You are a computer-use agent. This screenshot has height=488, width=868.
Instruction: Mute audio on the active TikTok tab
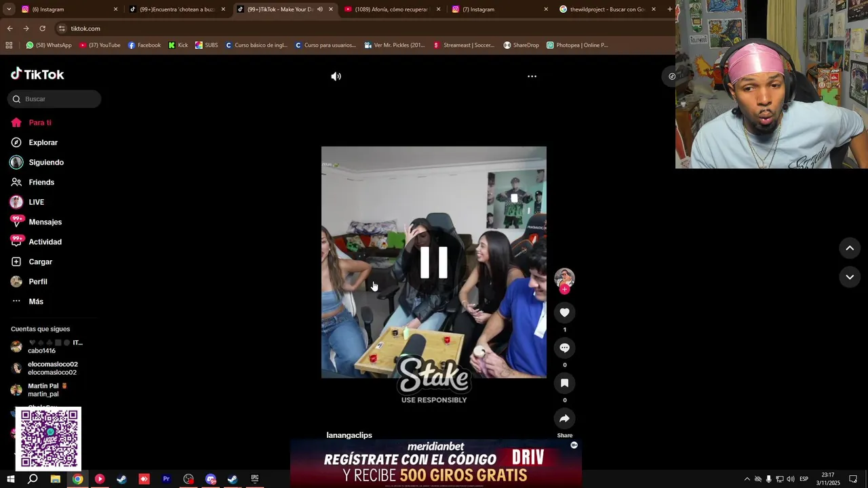pos(320,9)
